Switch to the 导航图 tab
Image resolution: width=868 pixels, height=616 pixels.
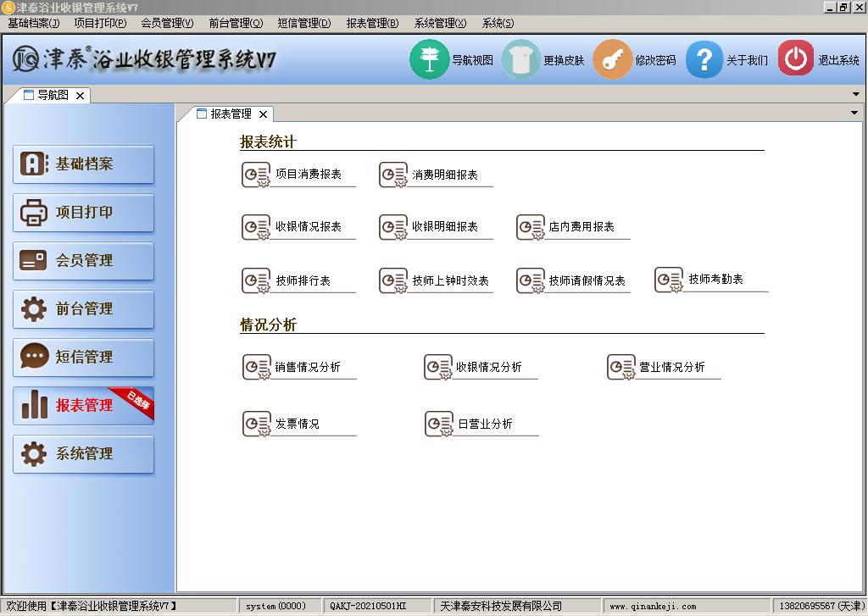(52, 95)
